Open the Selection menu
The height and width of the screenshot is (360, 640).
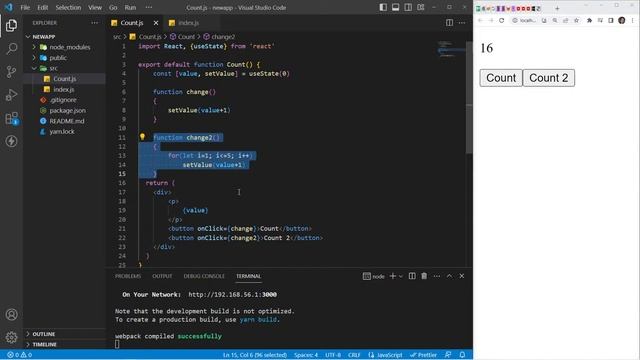(68, 7)
